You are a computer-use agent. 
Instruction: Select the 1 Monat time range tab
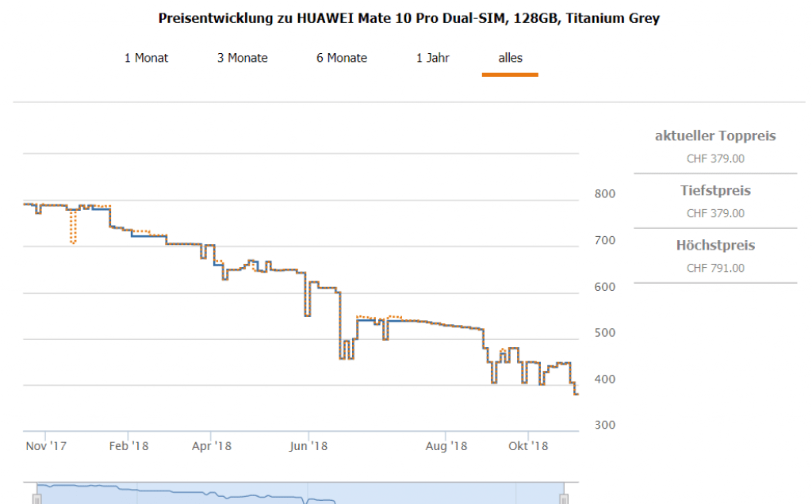click(x=146, y=58)
